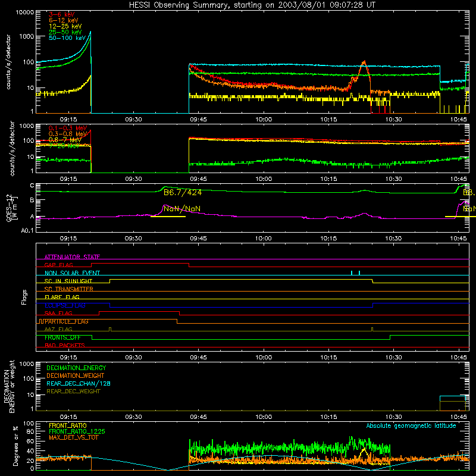Select the DECIMATION_ENERGY legend label
The width and height of the screenshot is (476, 476).
[x=76, y=368]
